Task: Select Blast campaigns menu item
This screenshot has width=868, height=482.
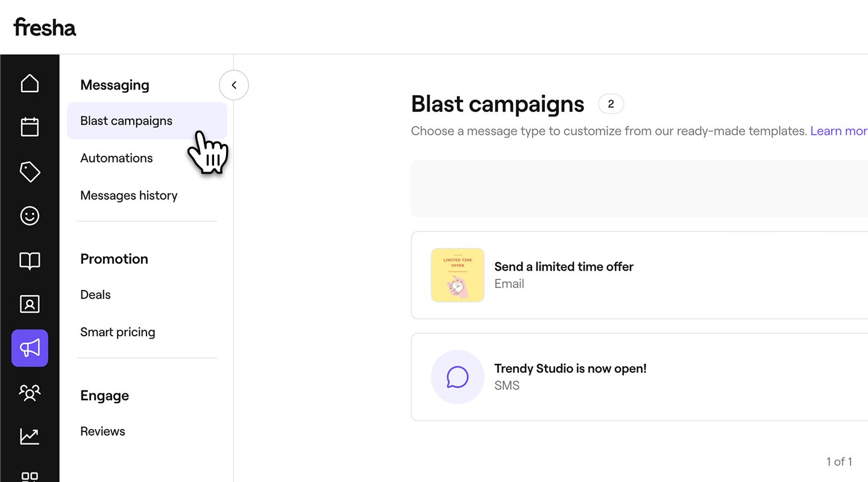Action: [x=127, y=120]
